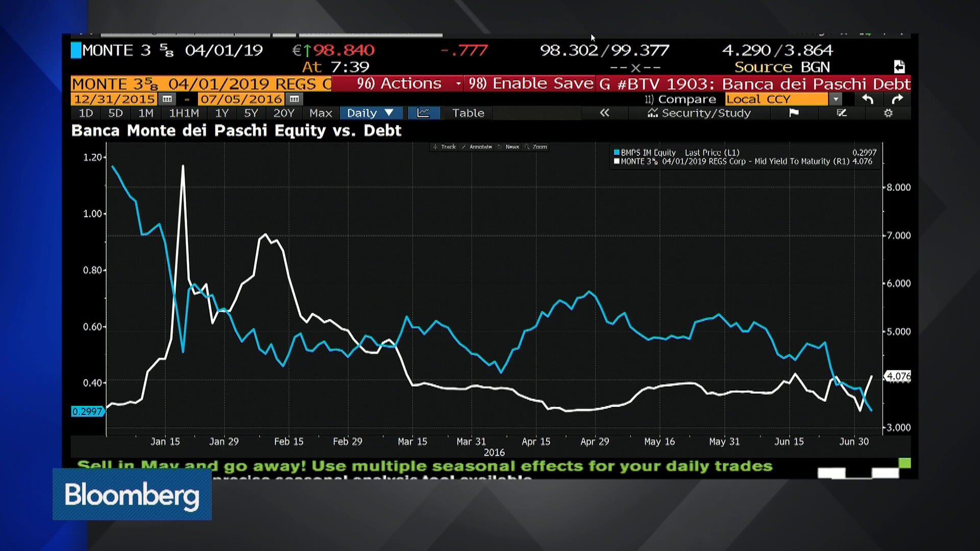Image resolution: width=980 pixels, height=551 pixels.
Task: Select the 20Y range tab
Action: 284,113
